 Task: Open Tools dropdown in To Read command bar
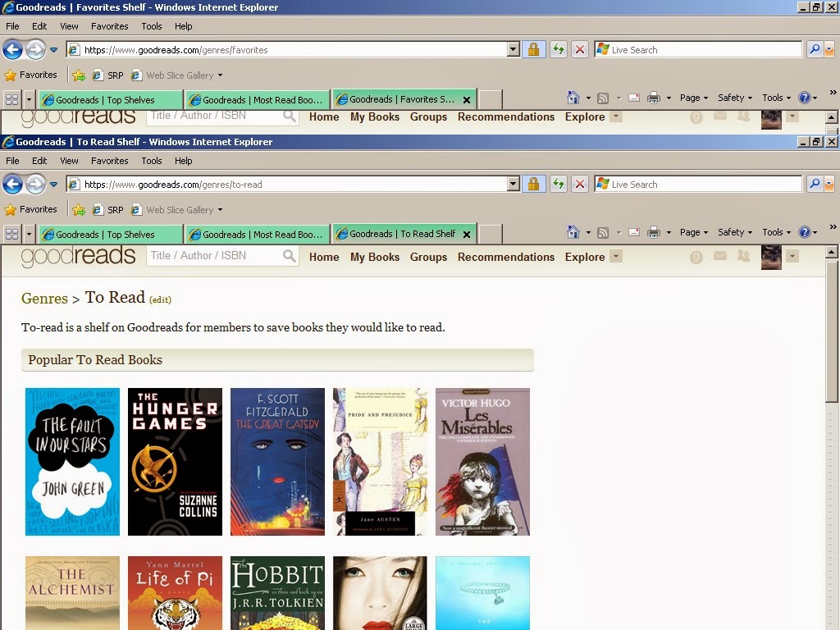tap(776, 232)
